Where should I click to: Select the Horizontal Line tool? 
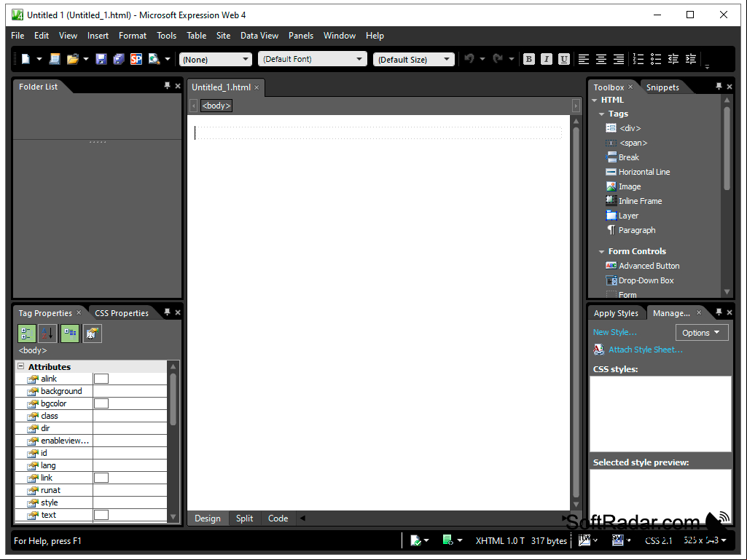pyautogui.click(x=638, y=172)
